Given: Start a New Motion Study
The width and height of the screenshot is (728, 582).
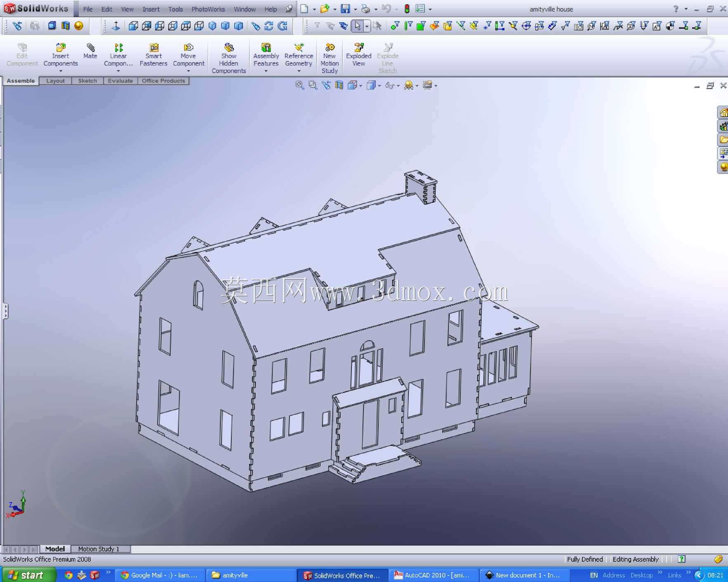Looking at the screenshot, I should tap(330, 58).
